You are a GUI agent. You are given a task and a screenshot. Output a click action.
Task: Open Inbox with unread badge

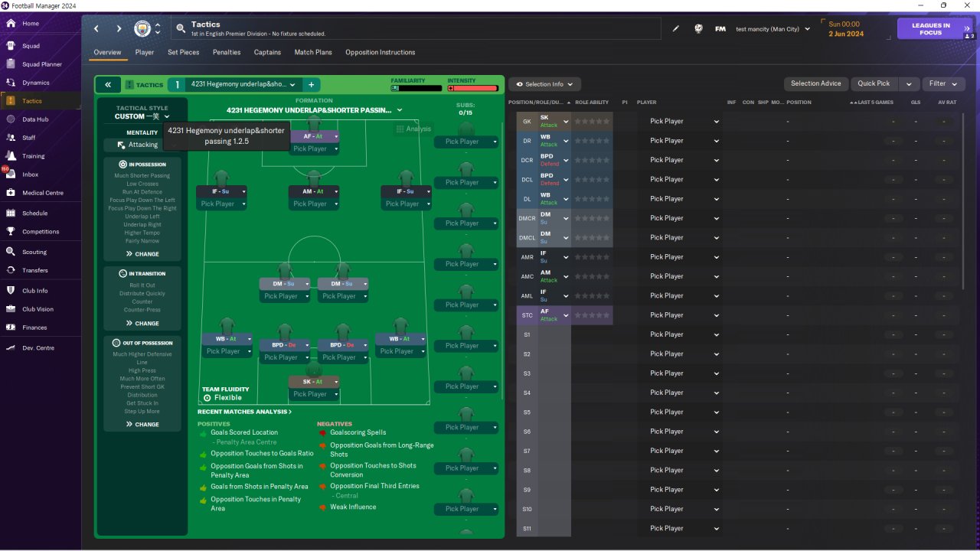point(30,174)
